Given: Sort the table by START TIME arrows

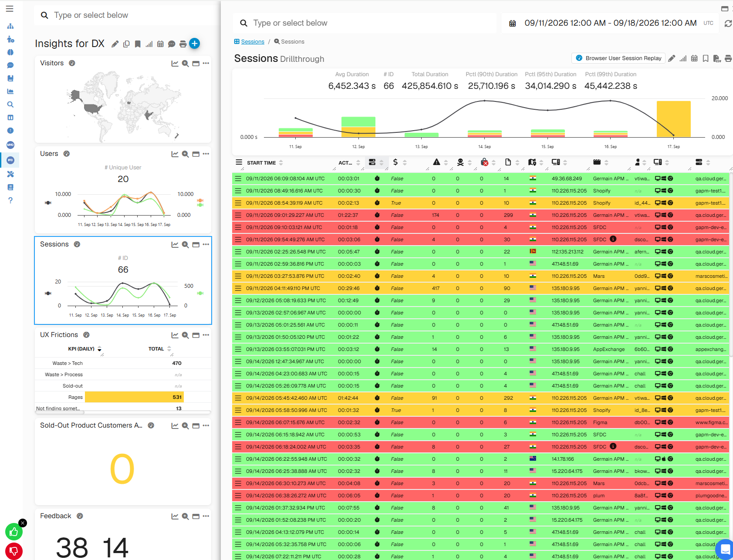Looking at the screenshot, I should coord(281,163).
